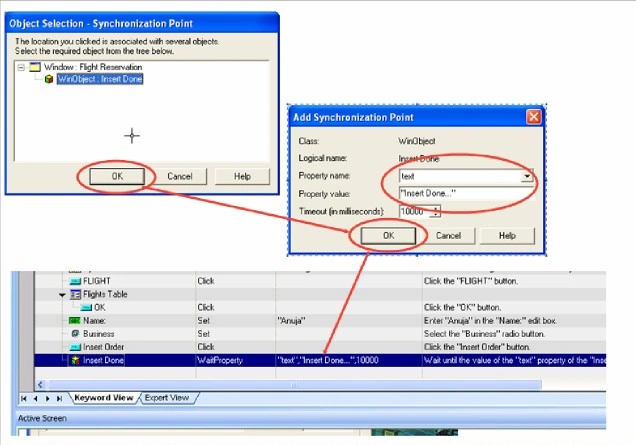Click the Insert Order button icon
Image resolution: width=636 pixels, height=445 pixels.
(x=75, y=347)
